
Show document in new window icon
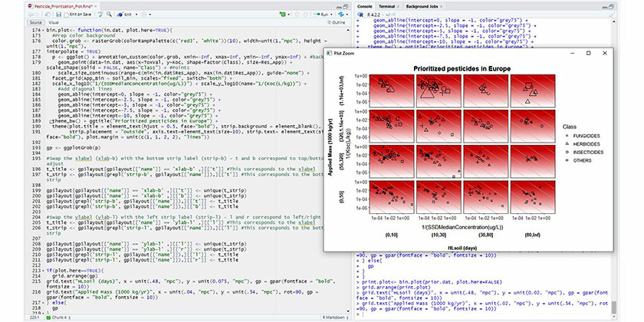point(48,15)
